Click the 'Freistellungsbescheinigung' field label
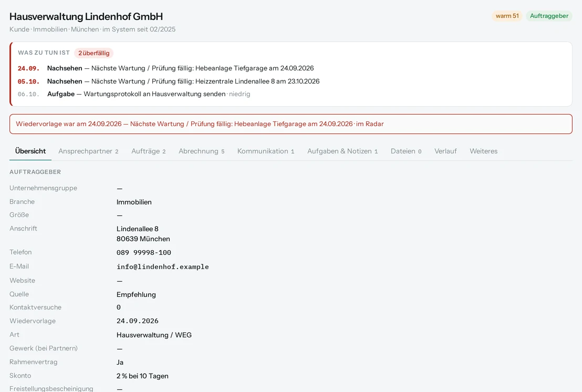Image resolution: width=582 pixels, height=392 pixels. (x=51, y=388)
